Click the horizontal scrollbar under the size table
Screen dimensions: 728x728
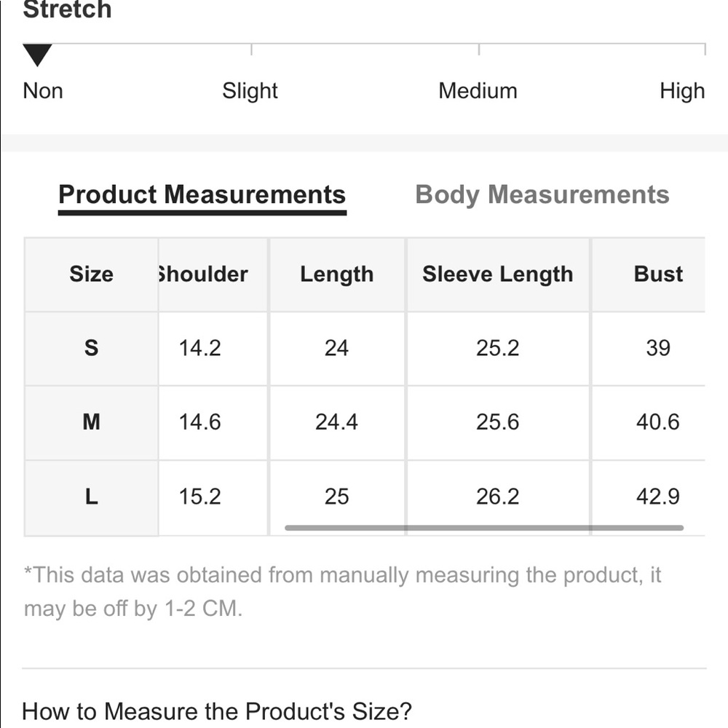click(x=483, y=528)
